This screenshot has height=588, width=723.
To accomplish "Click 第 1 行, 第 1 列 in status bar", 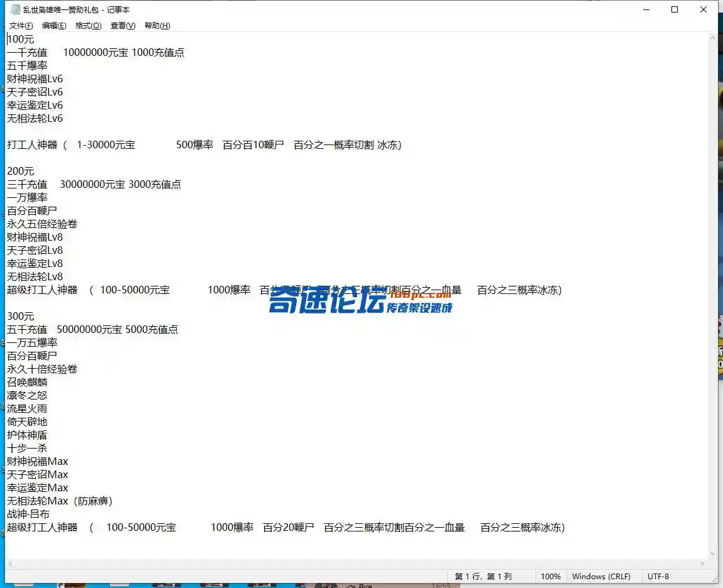I will click(483, 577).
